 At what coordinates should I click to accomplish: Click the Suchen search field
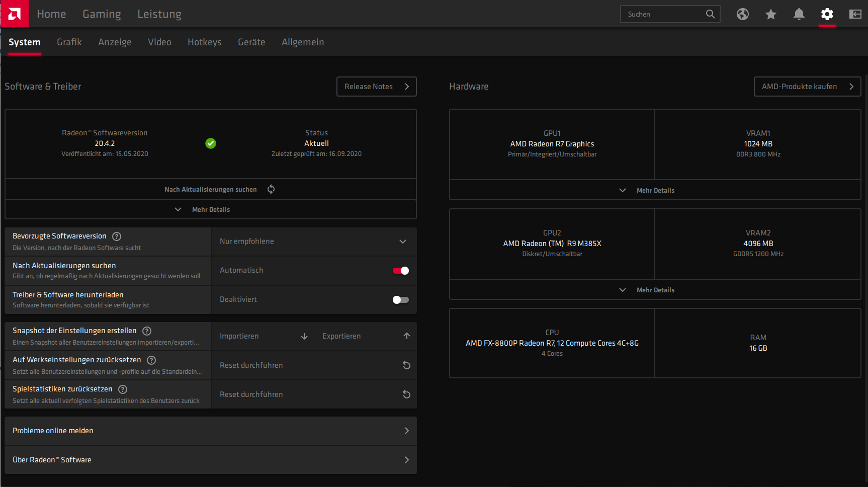[x=670, y=14]
